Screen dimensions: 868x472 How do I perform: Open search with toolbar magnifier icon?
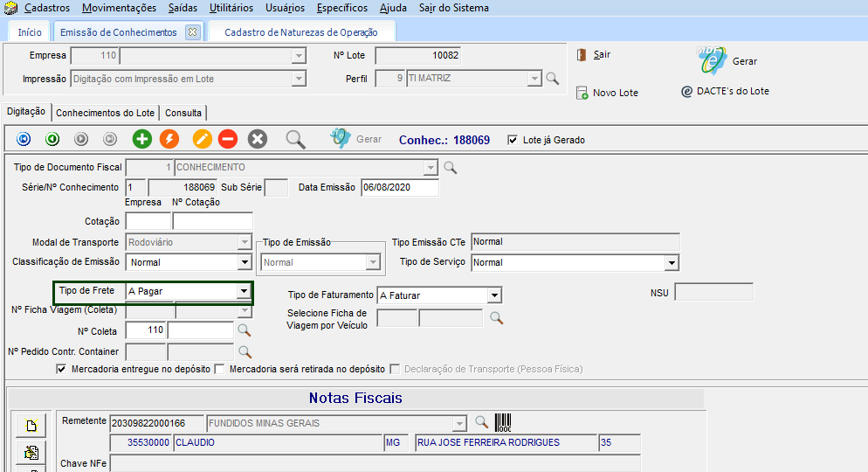(296, 140)
